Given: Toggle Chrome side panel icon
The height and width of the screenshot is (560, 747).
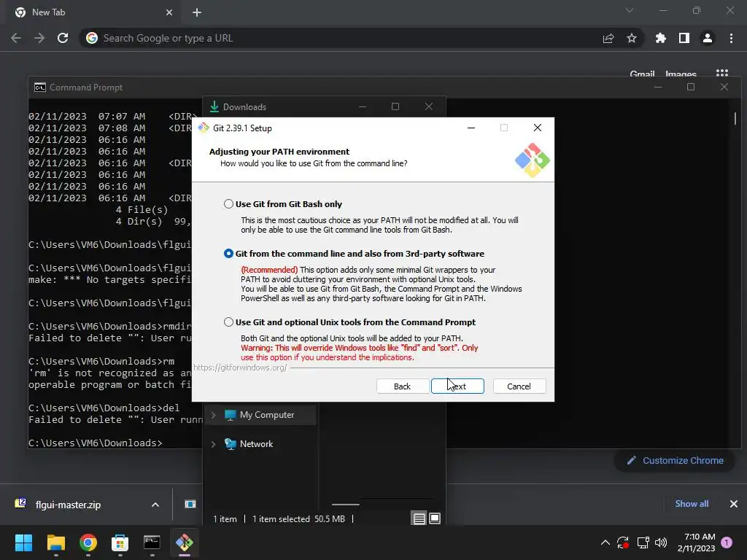Looking at the screenshot, I should click(x=684, y=38).
